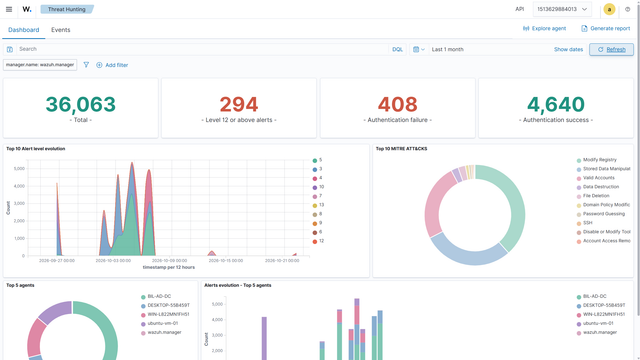Image resolution: width=640 pixels, height=360 pixels.
Task: Click the pink Valid Accounts donut segment
Action: [434, 200]
